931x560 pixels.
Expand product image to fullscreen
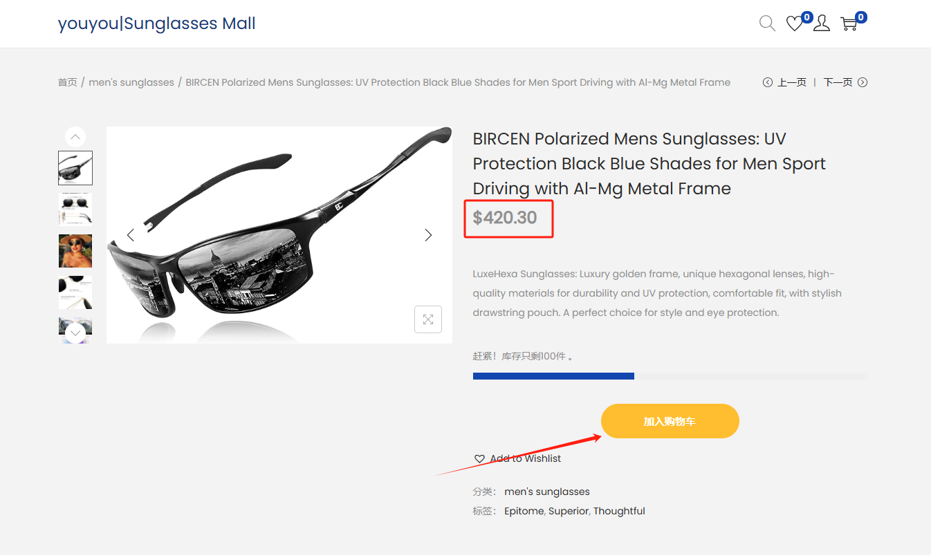point(428,319)
